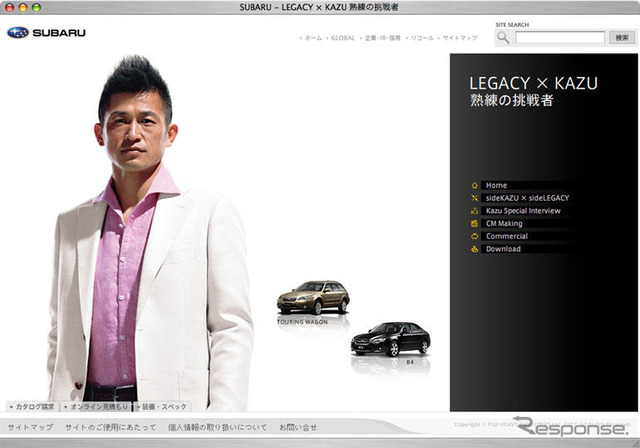Click 装備・スペック equipment spec tab
This screenshot has height=448, width=640.
162,407
